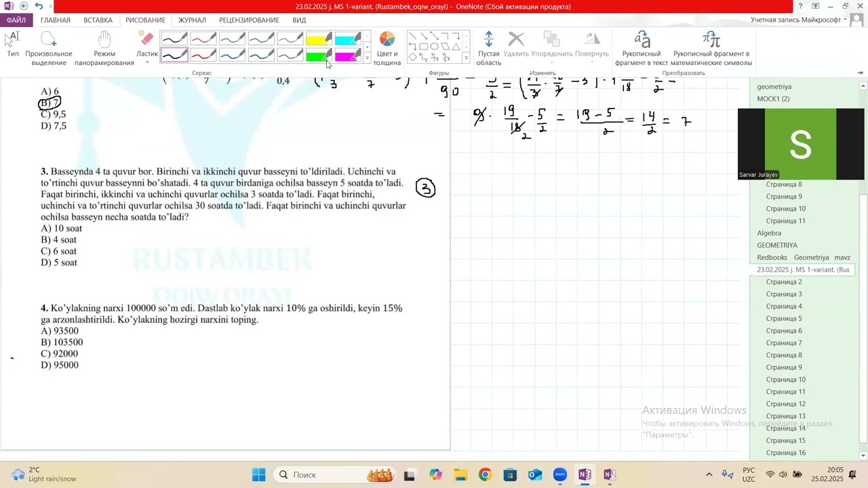Open Outlook from taskbar
Viewport: 868px width, 488px height.
(535, 474)
